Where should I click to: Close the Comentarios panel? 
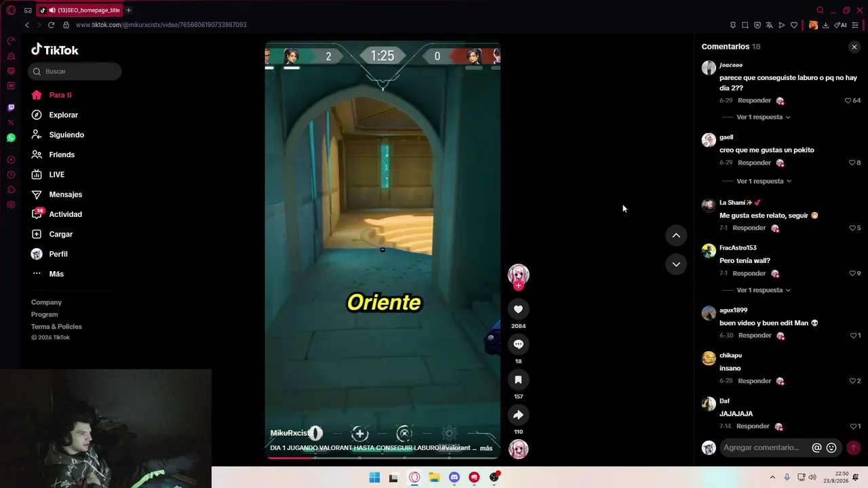point(854,47)
